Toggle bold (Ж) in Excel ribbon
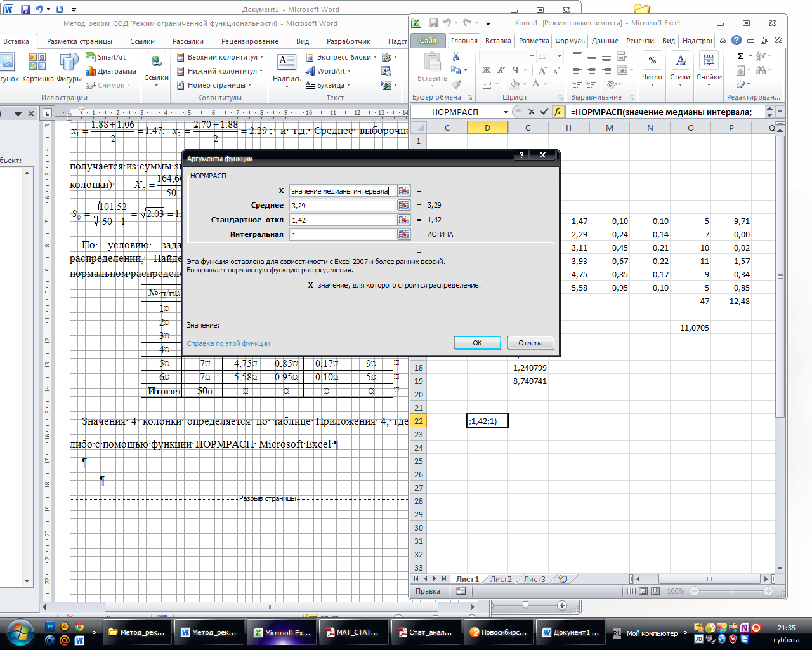Screen dimensions: 812x650 click(x=487, y=70)
